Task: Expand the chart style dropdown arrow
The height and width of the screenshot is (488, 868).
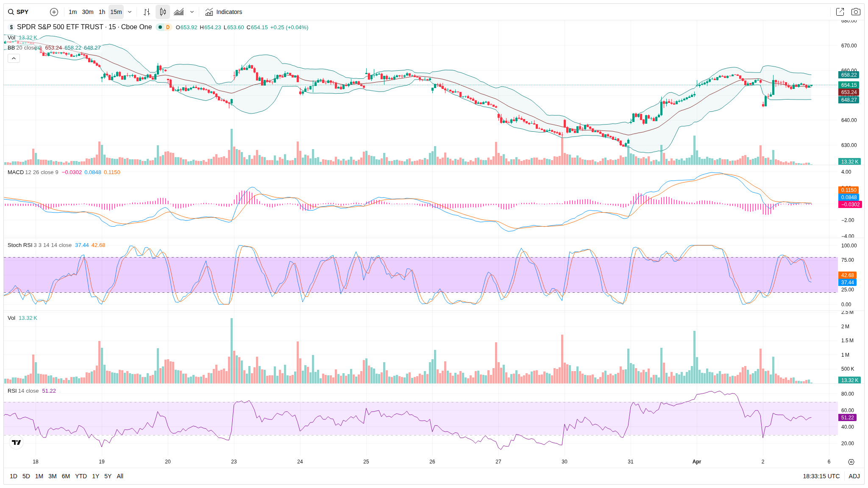Action: (x=192, y=12)
